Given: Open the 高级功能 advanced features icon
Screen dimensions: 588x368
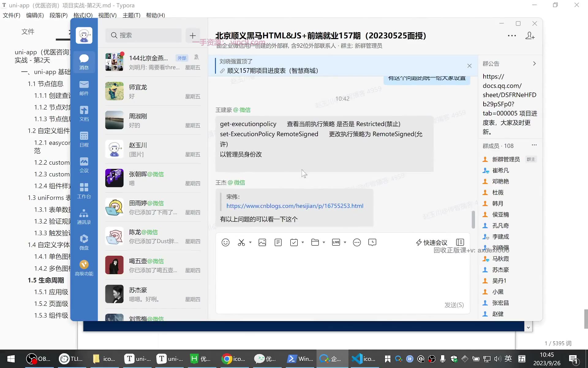Looking at the screenshot, I should click(x=84, y=268).
